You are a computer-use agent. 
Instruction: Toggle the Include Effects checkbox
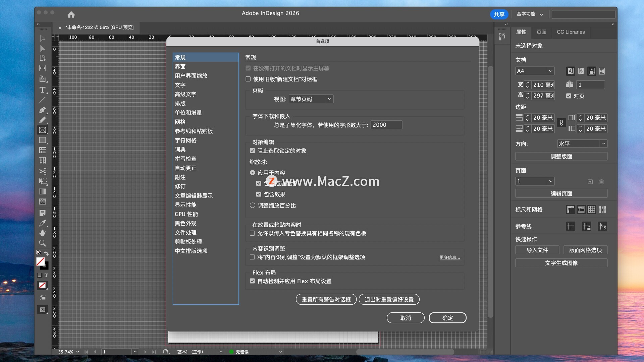tap(259, 194)
